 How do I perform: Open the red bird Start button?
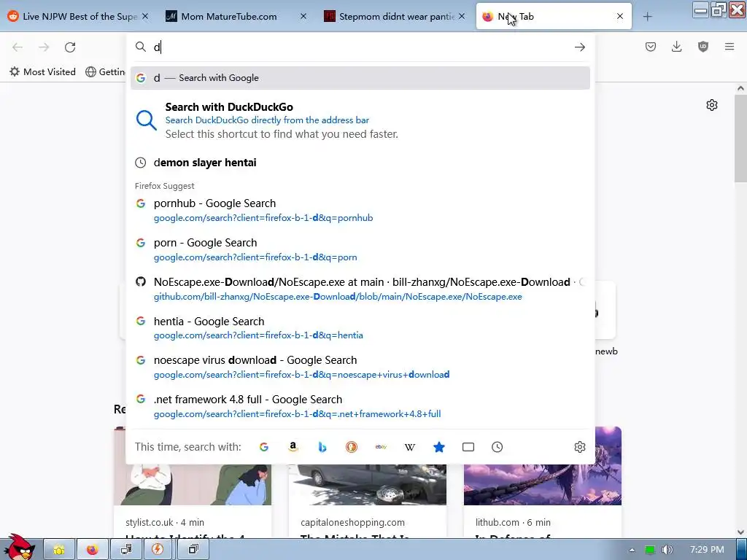(19, 548)
